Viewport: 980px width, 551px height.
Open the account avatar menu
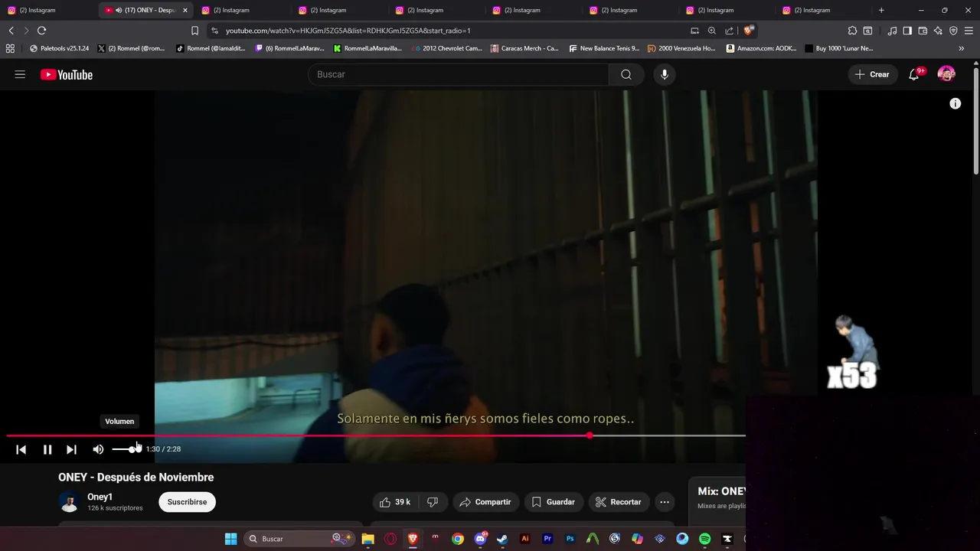(x=946, y=74)
